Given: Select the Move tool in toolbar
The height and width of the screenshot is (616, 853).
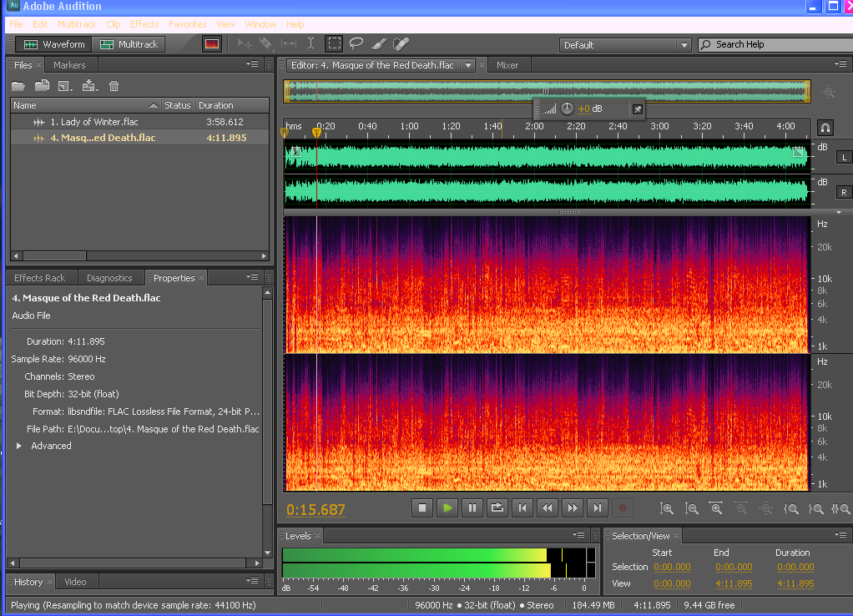Looking at the screenshot, I should click(x=245, y=44).
